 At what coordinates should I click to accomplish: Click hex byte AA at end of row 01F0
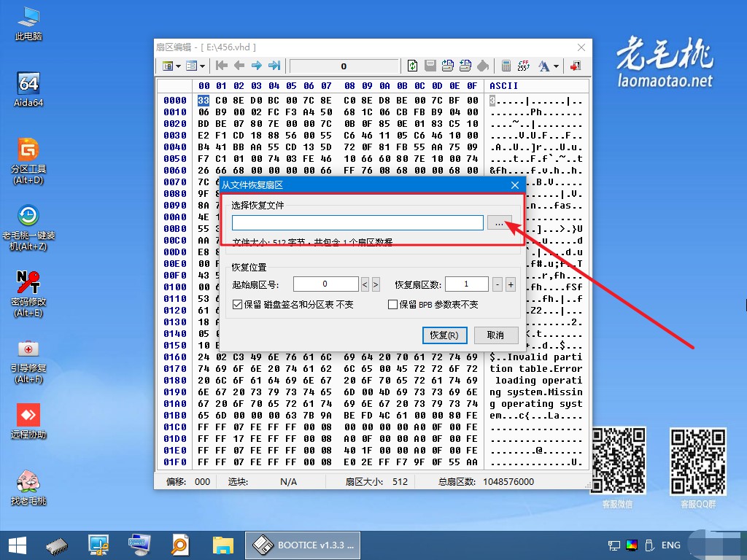472,462
